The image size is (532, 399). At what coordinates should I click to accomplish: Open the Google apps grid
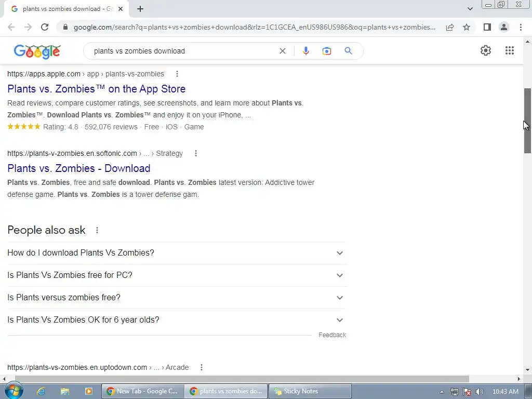click(510, 50)
